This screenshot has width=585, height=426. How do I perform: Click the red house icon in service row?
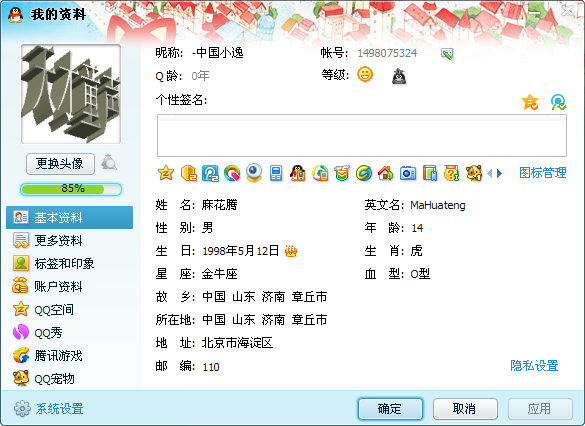[x=385, y=173]
